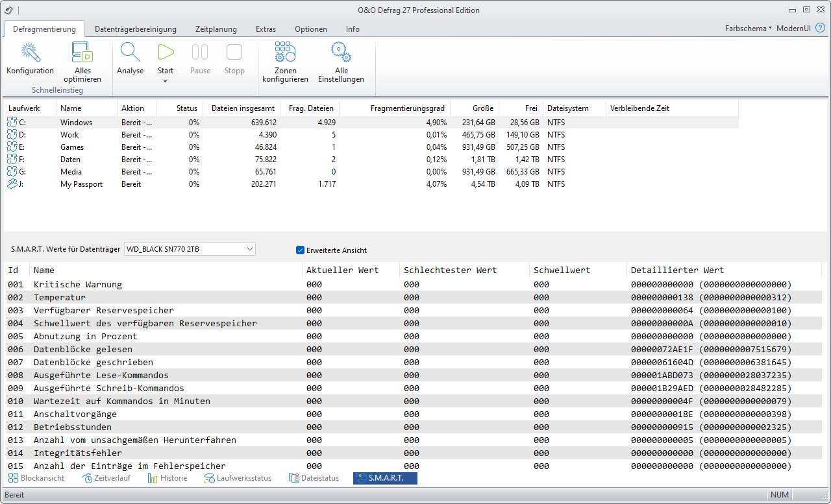Open the Datenträgerbereinigung tab
The image size is (831, 504).
click(136, 29)
